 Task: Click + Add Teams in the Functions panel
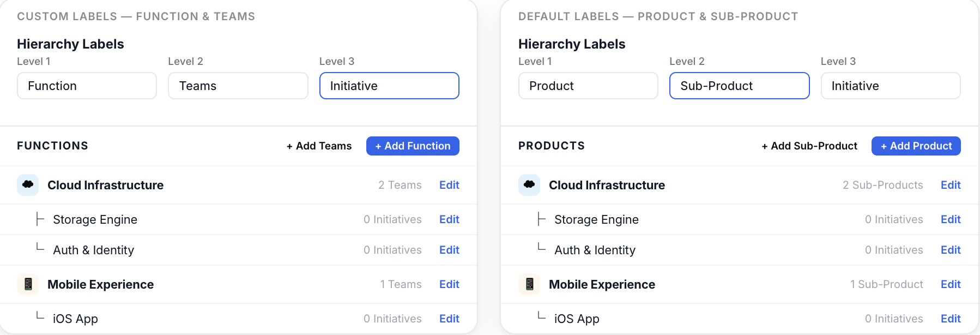319,146
